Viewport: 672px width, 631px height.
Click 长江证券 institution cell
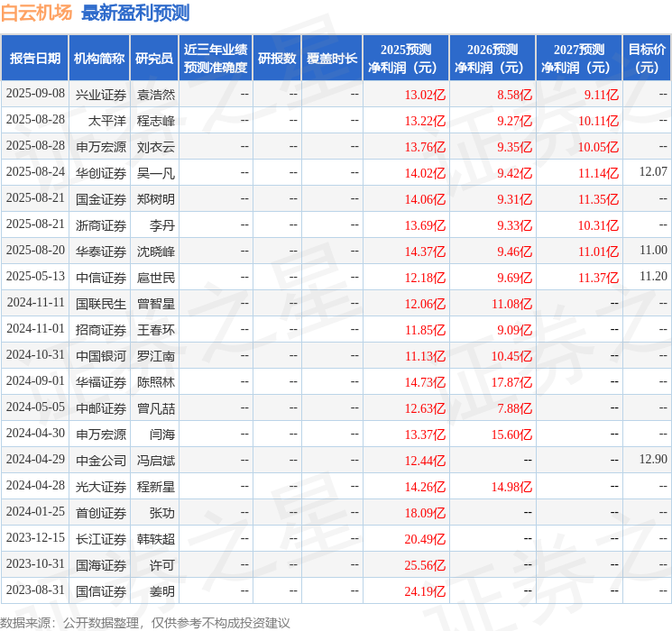[x=101, y=539]
